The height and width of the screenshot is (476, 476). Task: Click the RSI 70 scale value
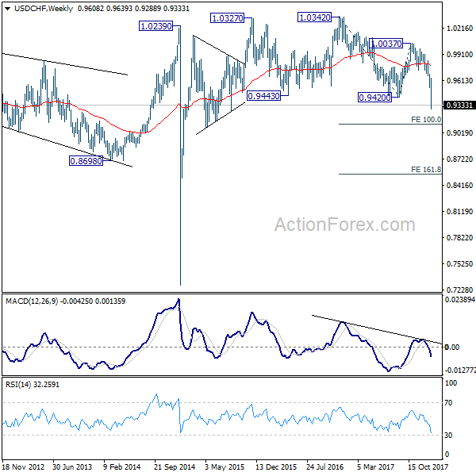coord(448,403)
